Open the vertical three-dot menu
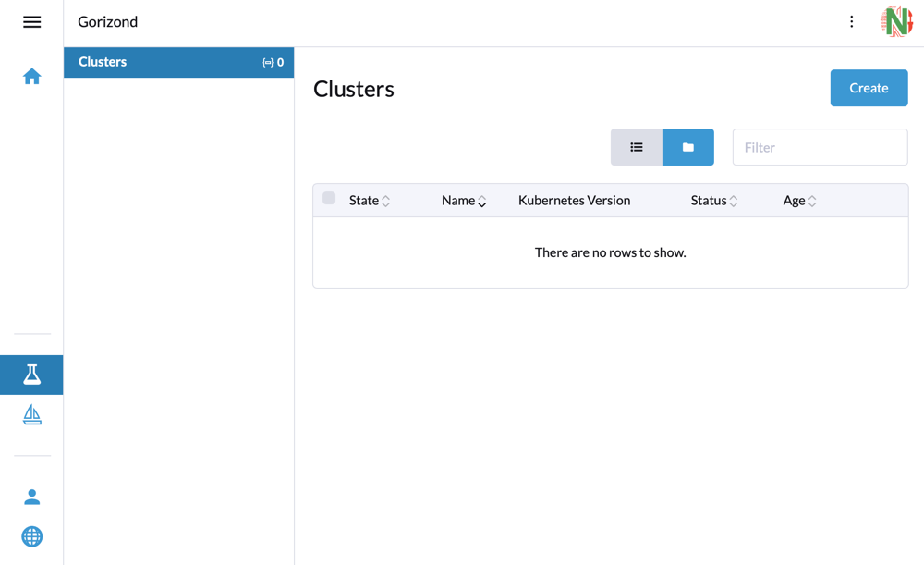This screenshot has width=924, height=565. [851, 22]
